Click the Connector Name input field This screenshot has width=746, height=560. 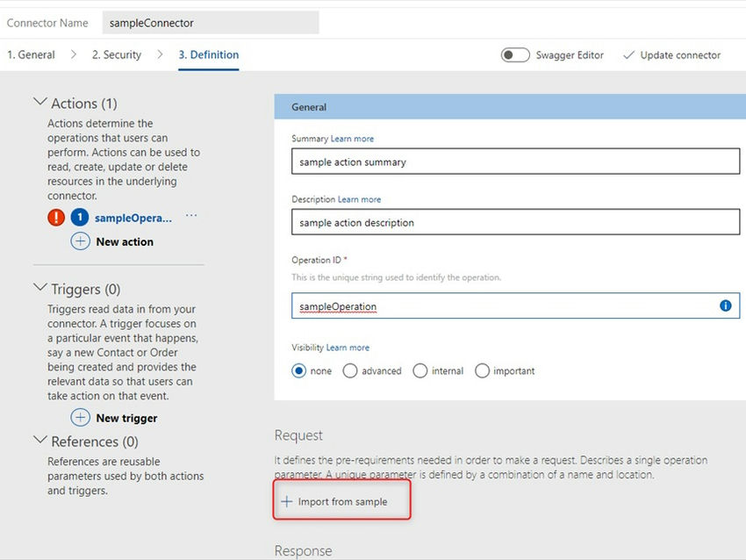pyautogui.click(x=211, y=23)
